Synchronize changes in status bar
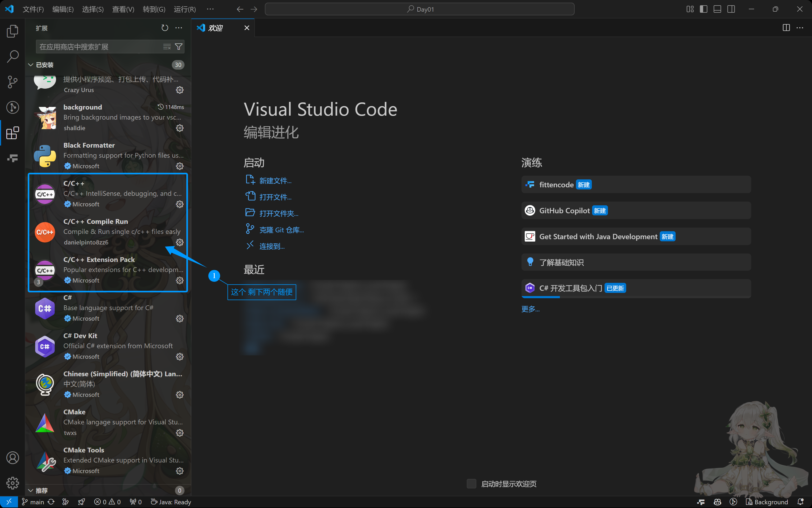This screenshot has width=812, height=508. 51,502
